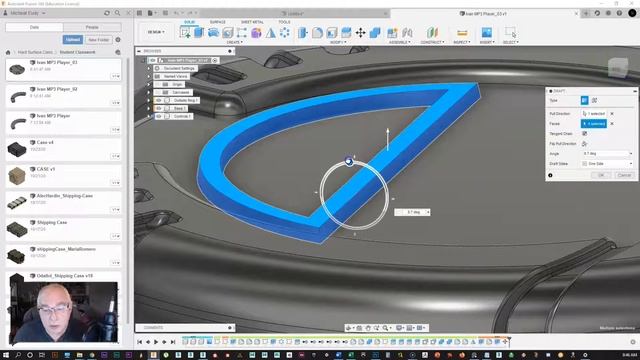Viewport: 640px width, 360px height.
Task: Clear the Pull Direction selection
Action: click(612, 113)
